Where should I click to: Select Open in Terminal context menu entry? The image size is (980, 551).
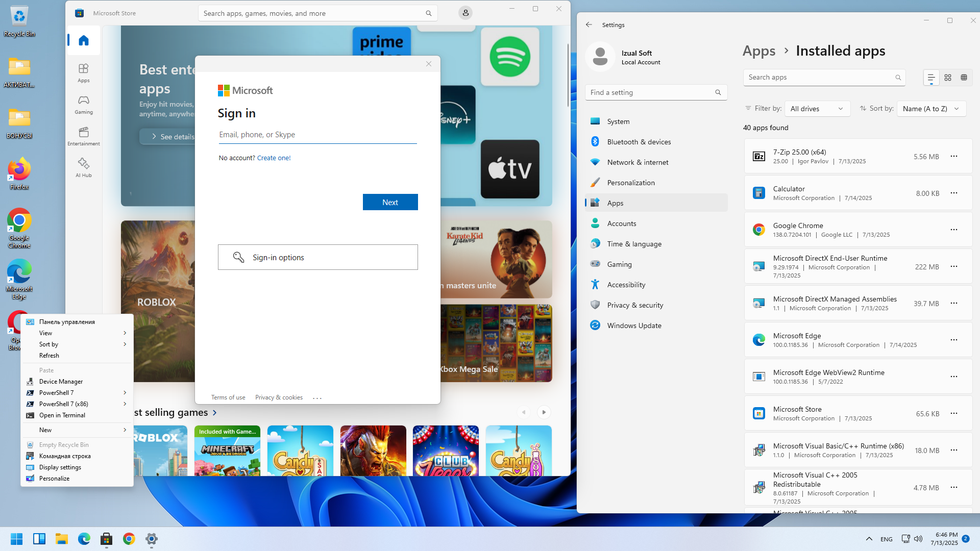[x=77, y=415]
